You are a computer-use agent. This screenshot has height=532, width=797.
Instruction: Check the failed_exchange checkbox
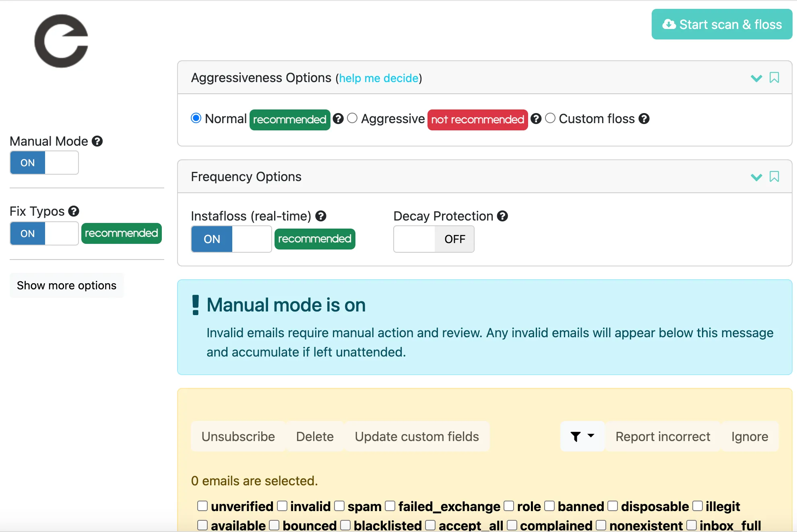click(390, 506)
